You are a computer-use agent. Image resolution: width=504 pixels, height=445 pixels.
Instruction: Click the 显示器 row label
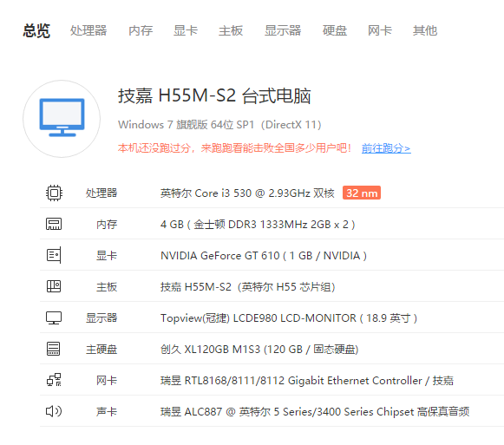[101, 318]
